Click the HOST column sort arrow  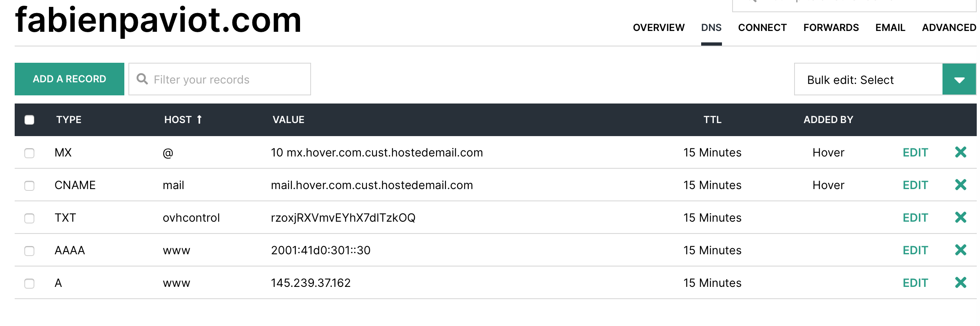point(199,119)
